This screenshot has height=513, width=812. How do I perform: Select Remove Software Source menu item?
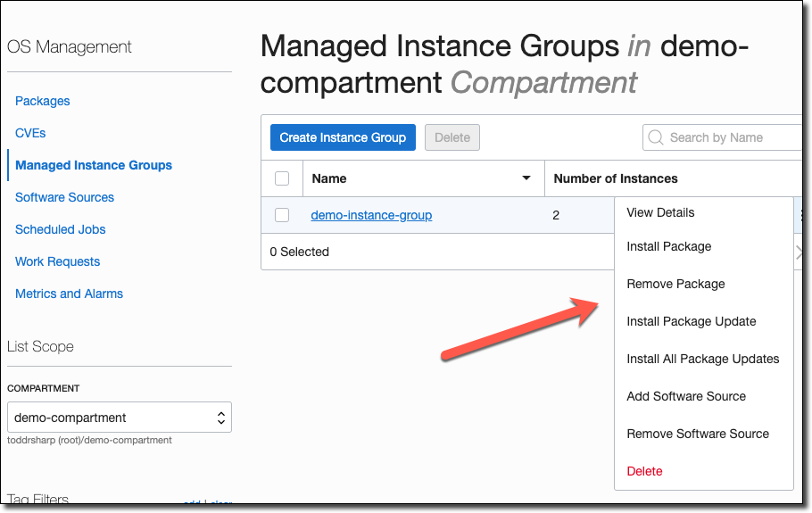[x=697, y=434]
